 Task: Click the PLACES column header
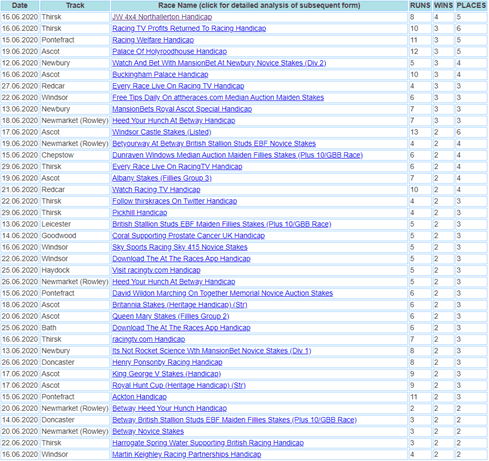[x=471, y=6]
